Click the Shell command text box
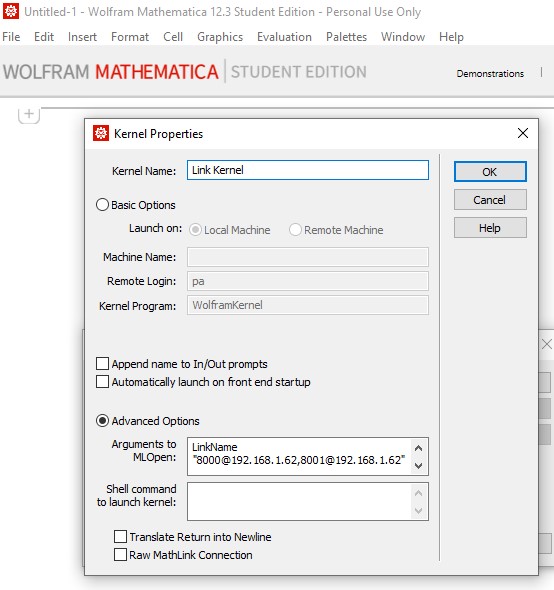The image size is (554, 590). [299, 502]
